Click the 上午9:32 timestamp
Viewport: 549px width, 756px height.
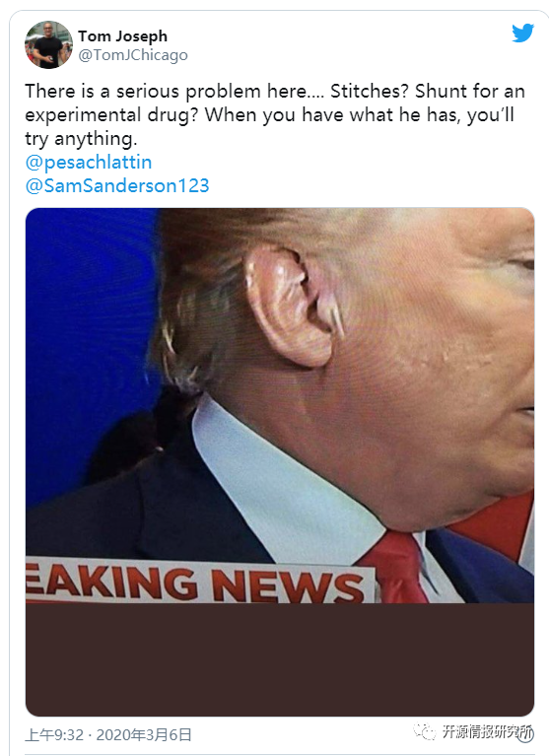pos(54,734)
